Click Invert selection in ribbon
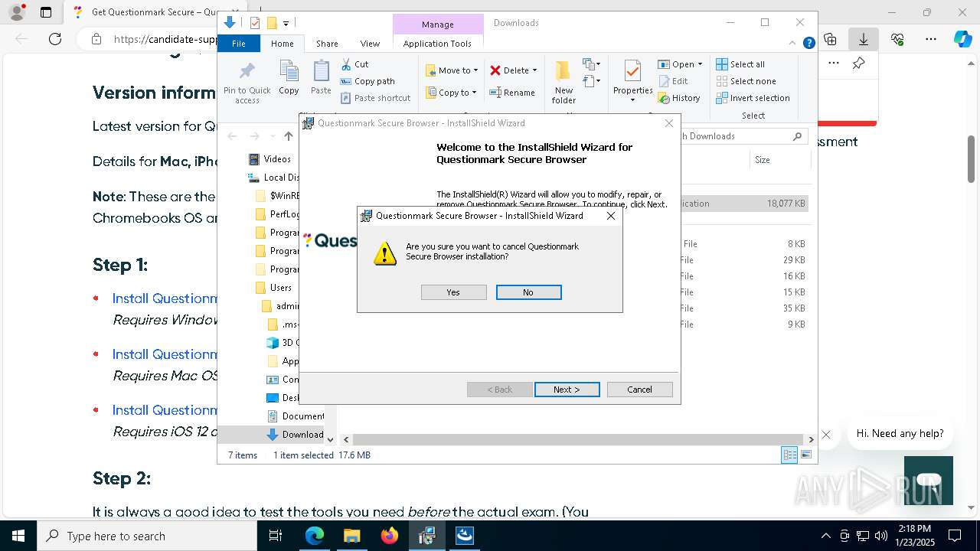This screenshot has width=980, height=551. [753, 98]
